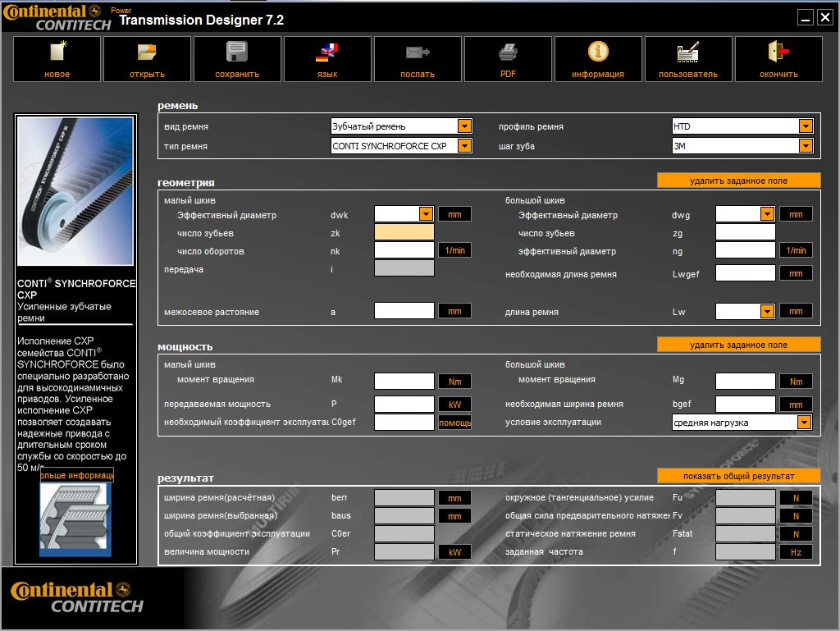Click the zk number of teeth field

point(404,232)
